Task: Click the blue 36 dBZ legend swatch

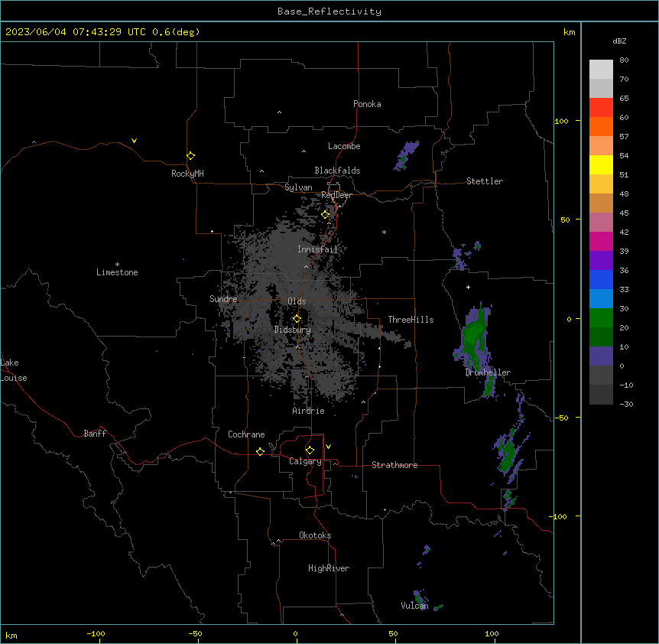Action: click(601, 279)
